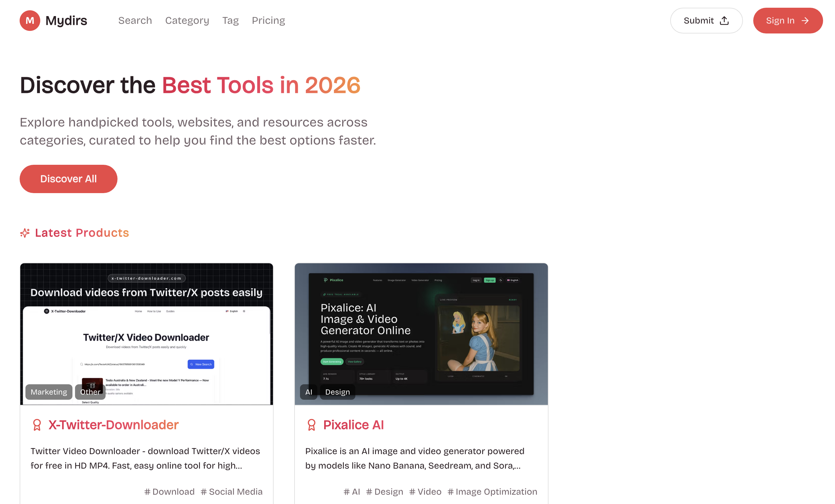Open the Pixalice AI product title link

[x=353, y=425]
